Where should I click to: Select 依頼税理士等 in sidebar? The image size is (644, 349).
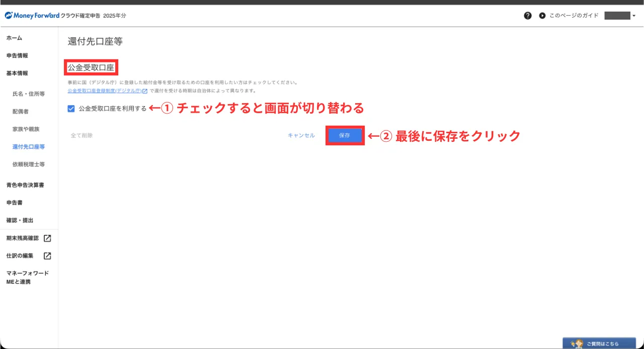point(29,164)
